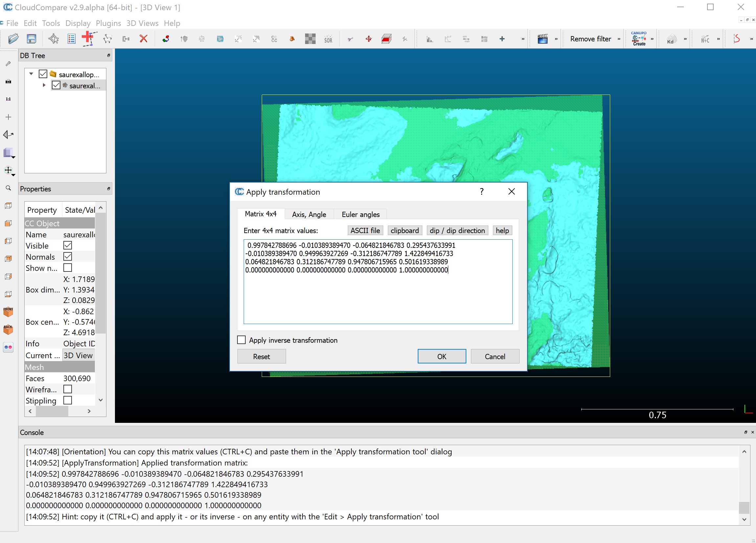The width and height of the screenshot is (756, 543).
Task: Delete selected entity with red X icon
Action: pos(143,39)
